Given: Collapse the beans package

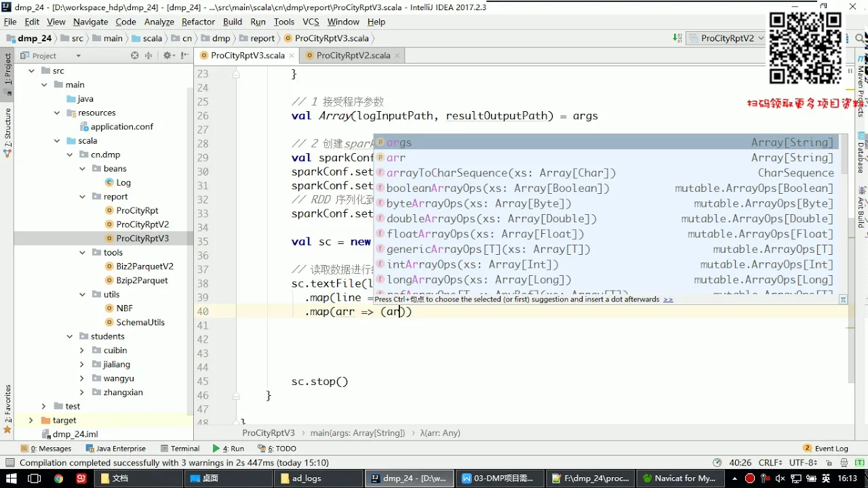Looking at the screenshot, I should pos(82,168).
